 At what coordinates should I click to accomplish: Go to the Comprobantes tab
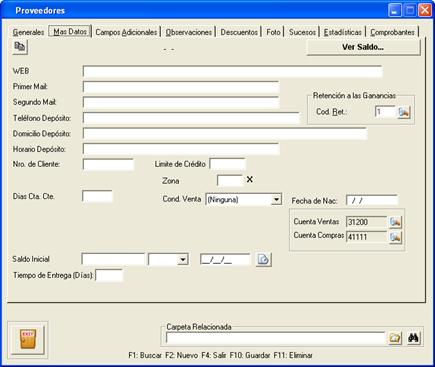click(x=392, y=32)
